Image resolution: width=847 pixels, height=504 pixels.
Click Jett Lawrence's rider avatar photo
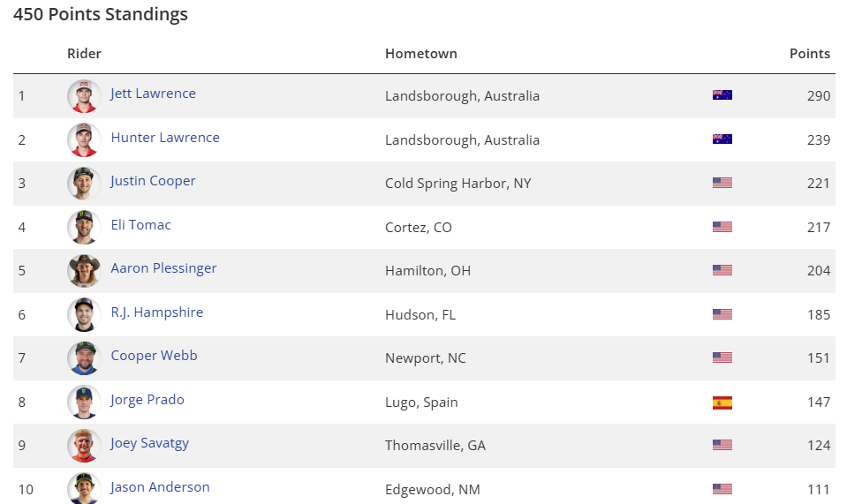click(x=84, y=95)
